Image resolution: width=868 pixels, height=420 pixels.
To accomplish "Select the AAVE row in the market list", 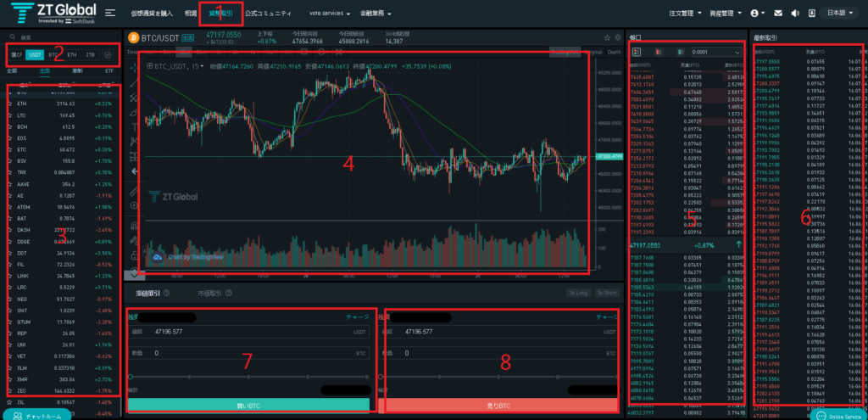I will pyautogui.click(x=62, y=184).
